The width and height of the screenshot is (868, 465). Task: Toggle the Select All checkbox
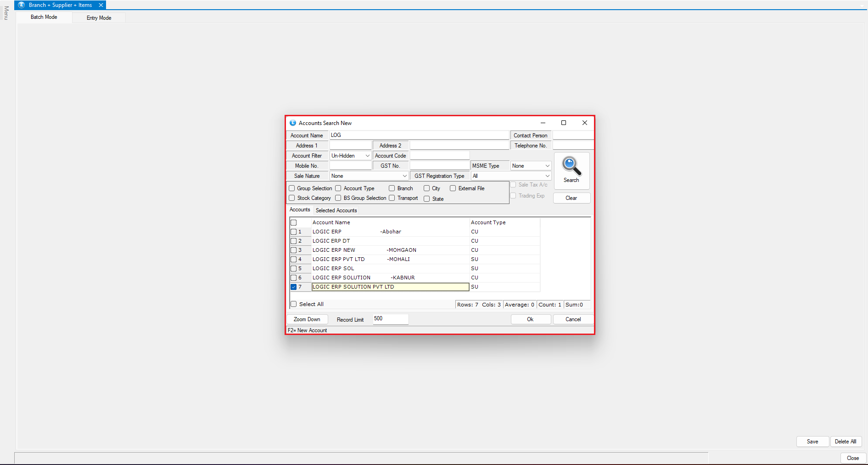pos(294,304)
